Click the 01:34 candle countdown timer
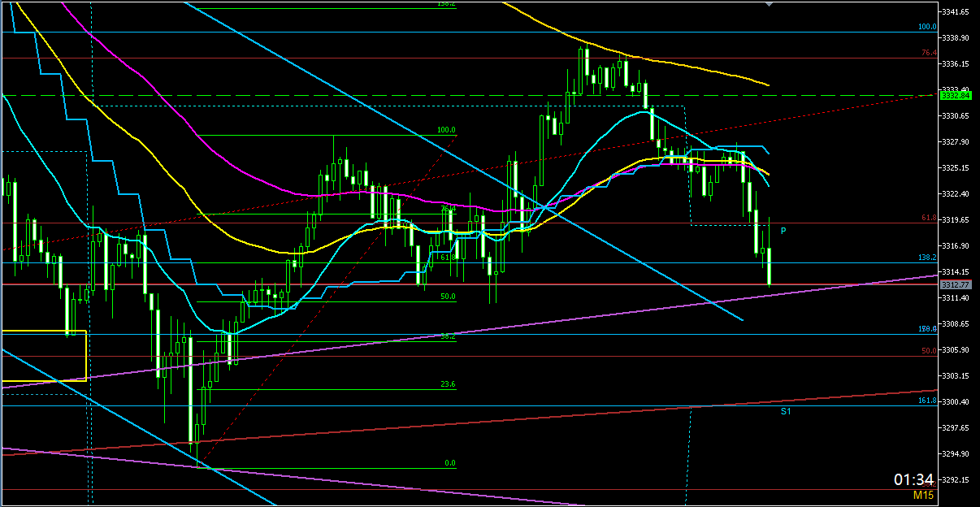The height and width of the screenshot is (507, 980). pyautogui.click(x=912, y=479)
